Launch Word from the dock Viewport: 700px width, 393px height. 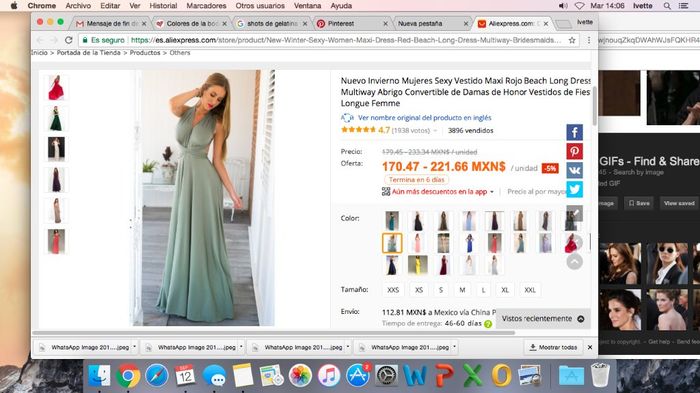[415, 375]
